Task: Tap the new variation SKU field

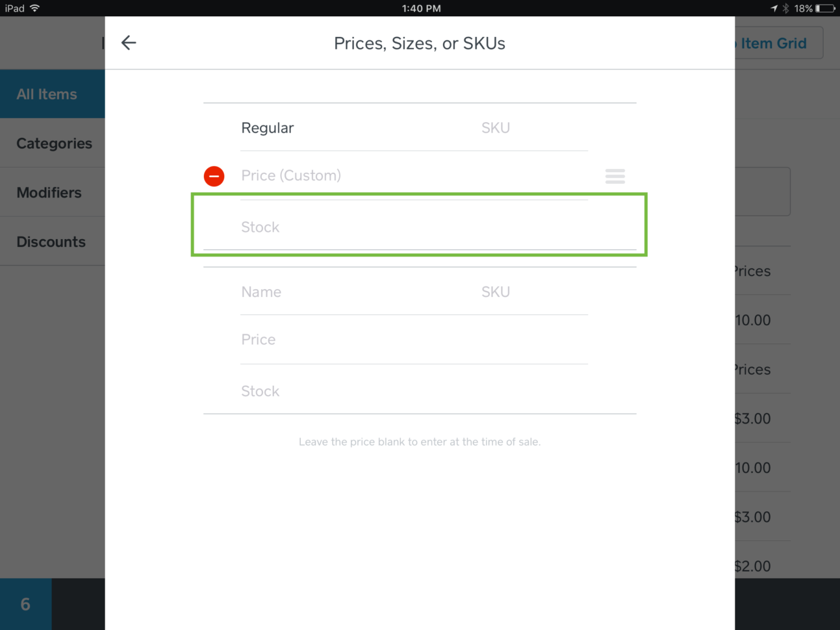Action: [533, 292]
